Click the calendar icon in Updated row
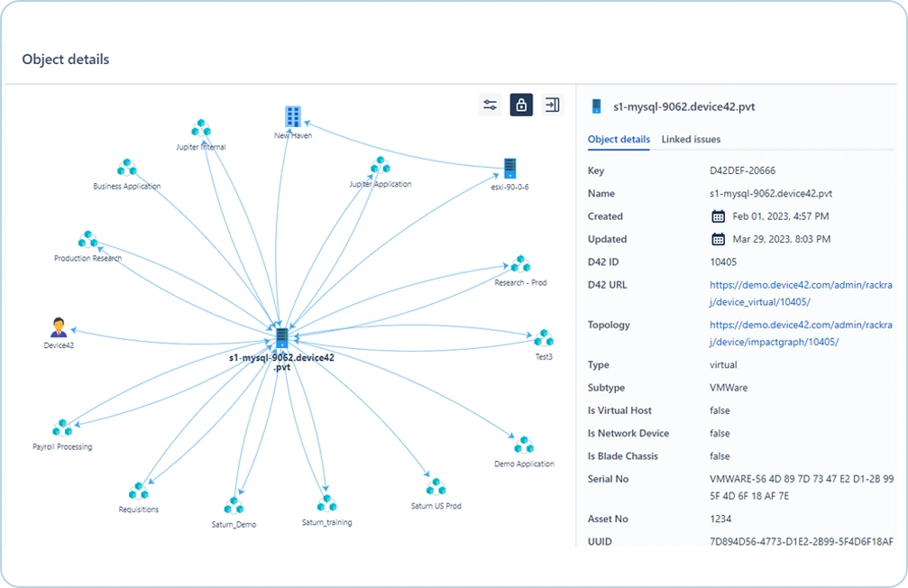This screenshot has width=908, height=588. tap(718, 239)
